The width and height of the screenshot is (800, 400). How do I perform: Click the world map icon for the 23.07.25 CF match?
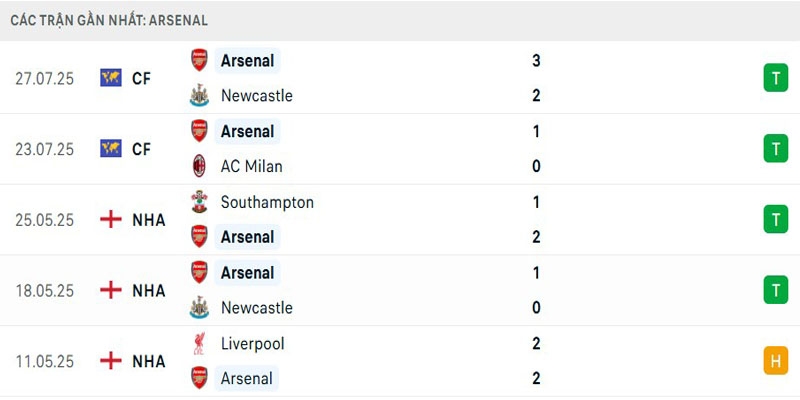coord(111,149)
